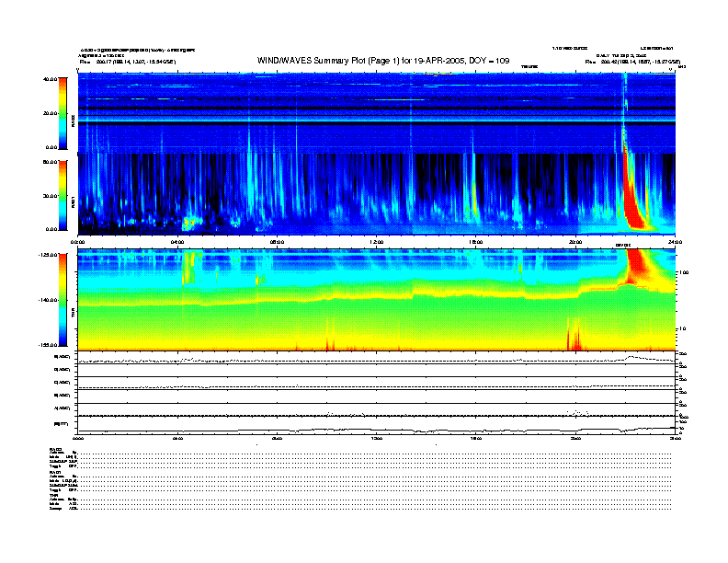The image size is (728, 563).
Task: Click the DOY = 109 text in title
Action: click(489, 61)
